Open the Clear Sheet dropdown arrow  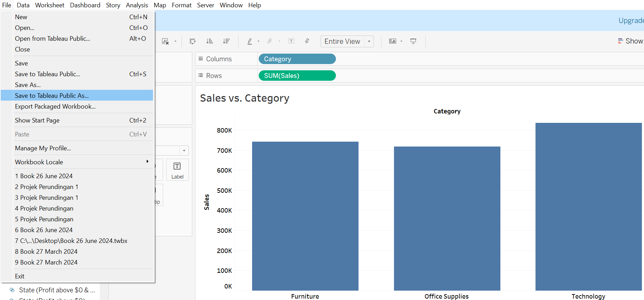(175, 41)
